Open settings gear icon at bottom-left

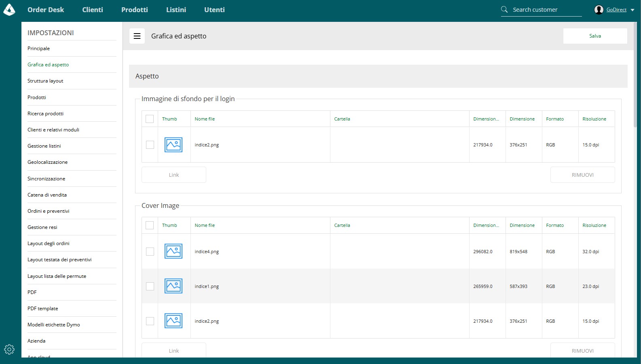point(9,349)
